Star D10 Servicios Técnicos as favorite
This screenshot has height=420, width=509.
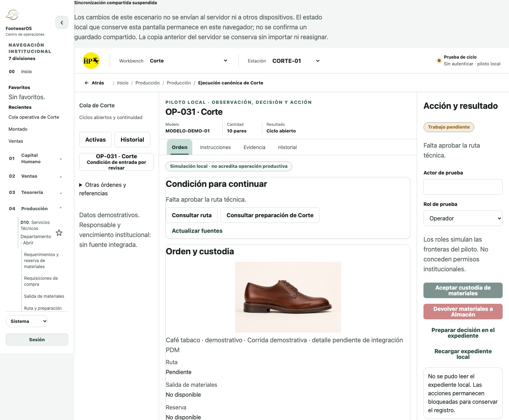(x=59, y=233)
